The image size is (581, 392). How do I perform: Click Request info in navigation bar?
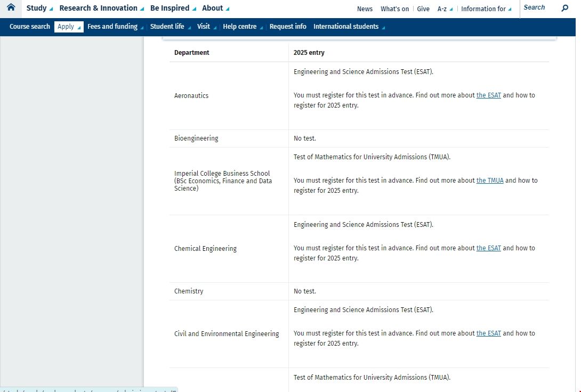(x=288, y=27)
